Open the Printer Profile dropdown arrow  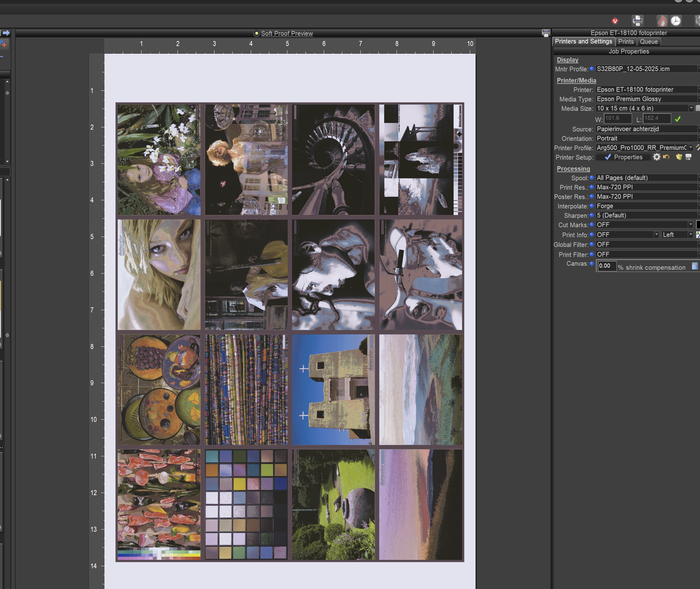[x=691, y=148]
